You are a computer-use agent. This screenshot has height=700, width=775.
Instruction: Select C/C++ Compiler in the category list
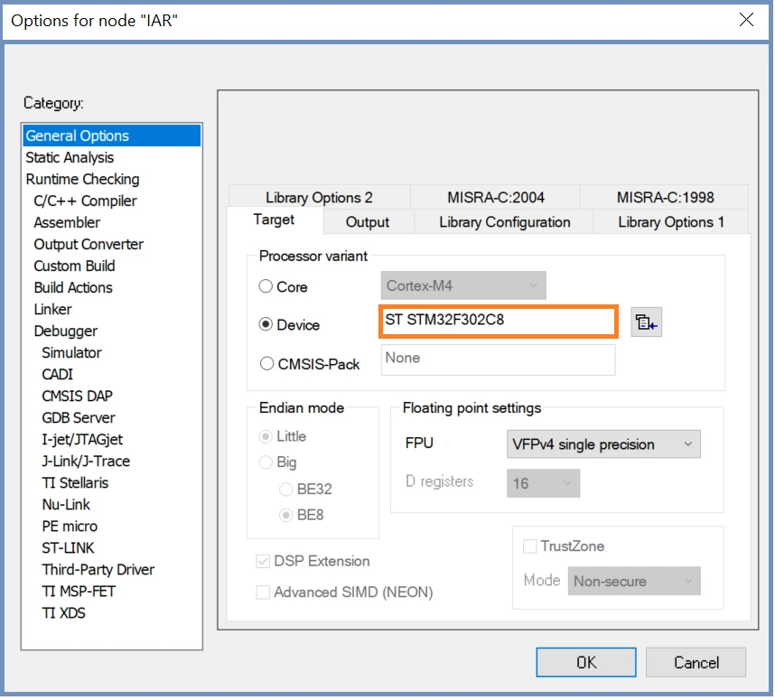click(85, 201)
